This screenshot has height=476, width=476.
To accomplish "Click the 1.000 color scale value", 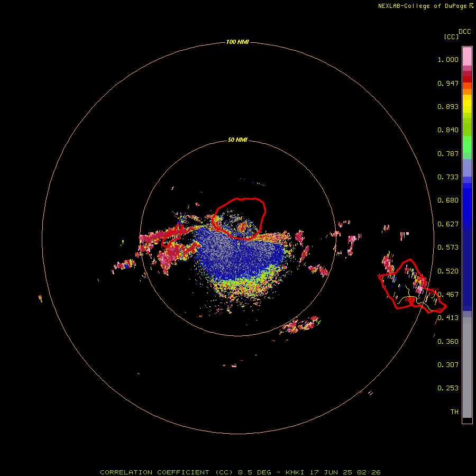I will [x=448, y=59].
